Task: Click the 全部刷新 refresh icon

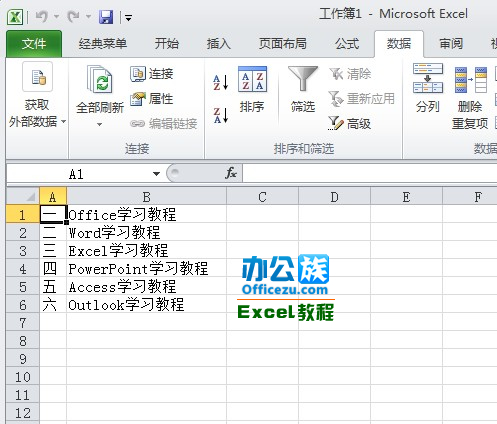Action: coord(100,80)
